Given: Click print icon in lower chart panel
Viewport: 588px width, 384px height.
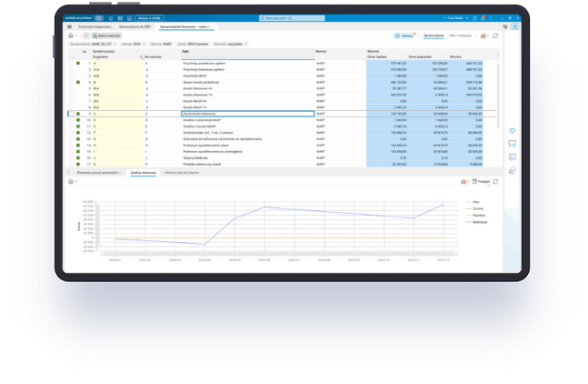Looking at the screenshot, I should click(71, 181).
